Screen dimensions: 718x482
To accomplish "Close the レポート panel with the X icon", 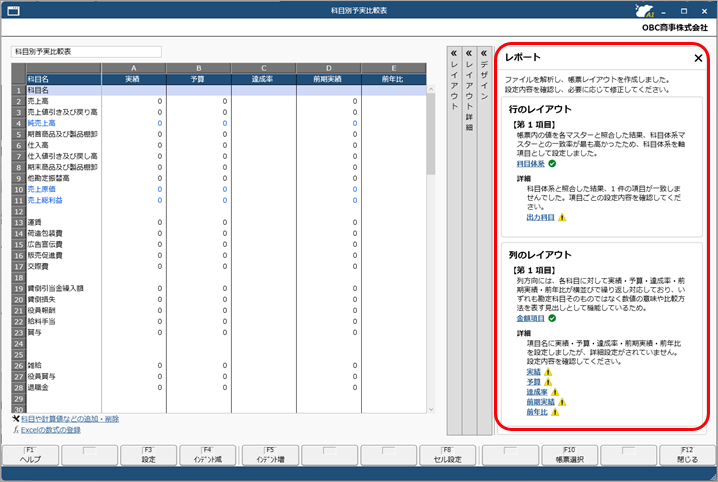I will pos(698,58).
